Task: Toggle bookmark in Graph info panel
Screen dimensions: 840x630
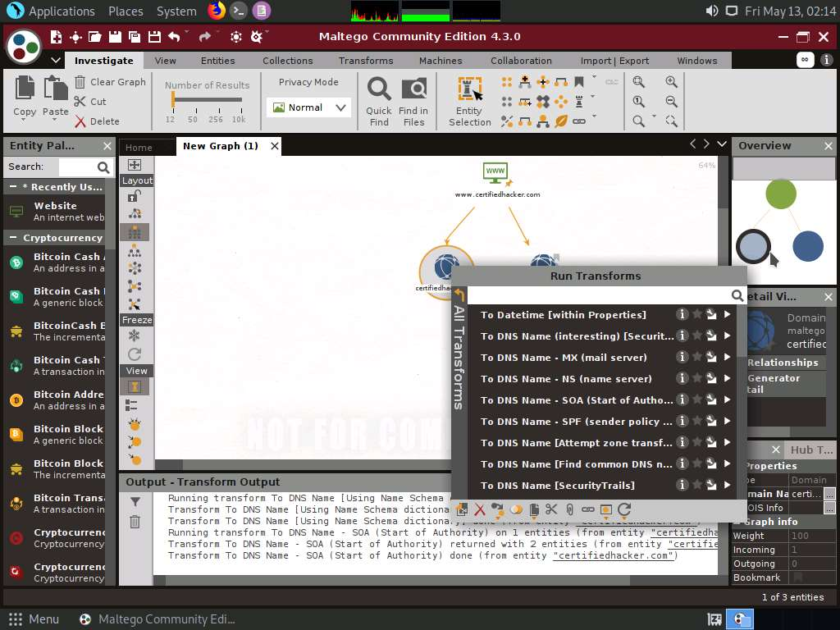Action: 799,577
